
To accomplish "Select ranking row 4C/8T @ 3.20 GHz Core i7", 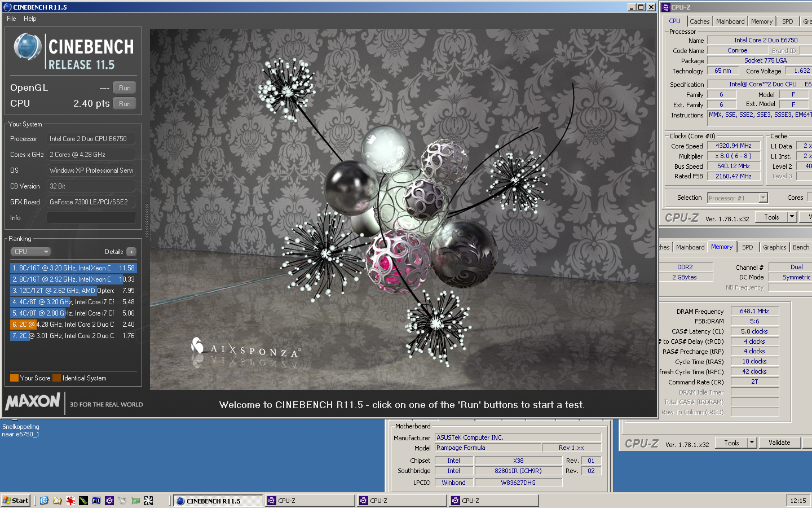I will pos(73,302).
